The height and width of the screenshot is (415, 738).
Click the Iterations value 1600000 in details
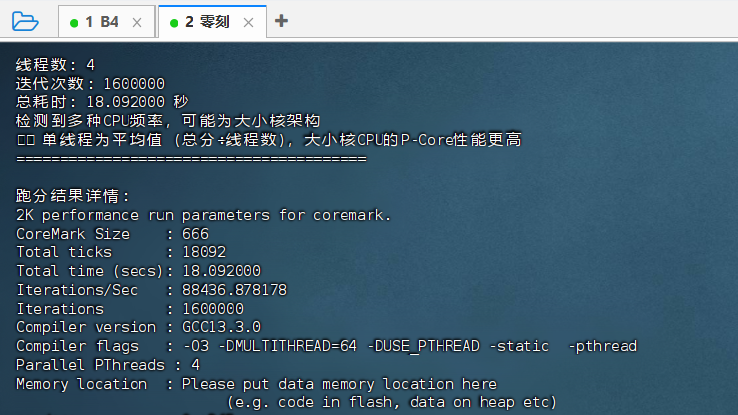213,309
